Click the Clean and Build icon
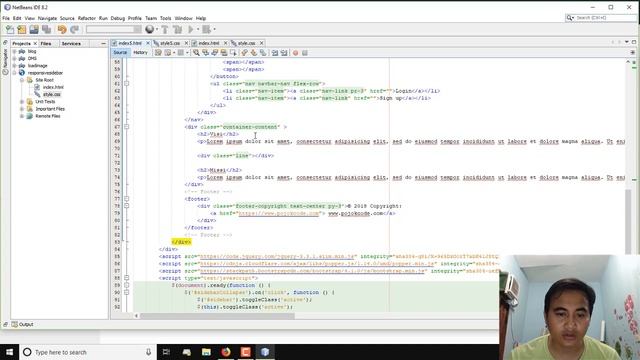 178,29
